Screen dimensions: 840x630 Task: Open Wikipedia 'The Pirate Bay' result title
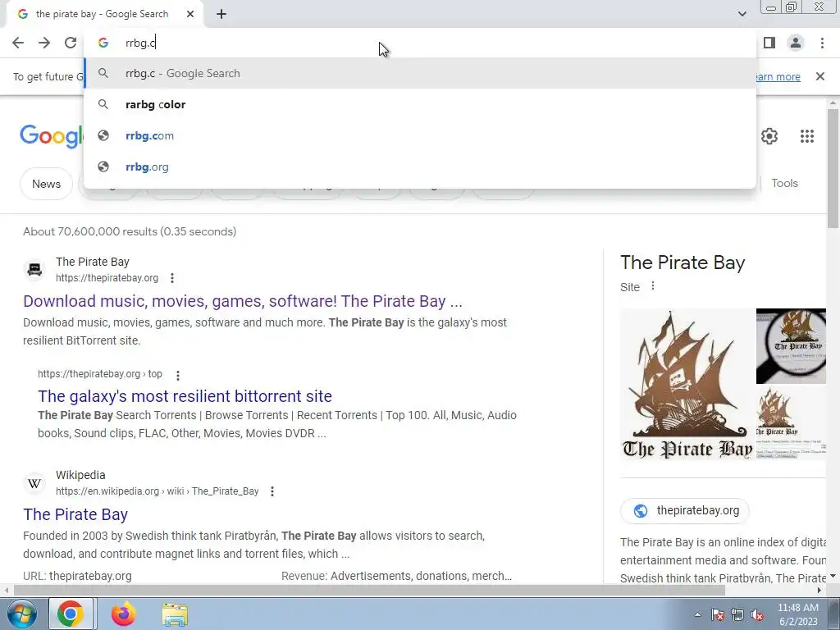click(x=75, y=514)
